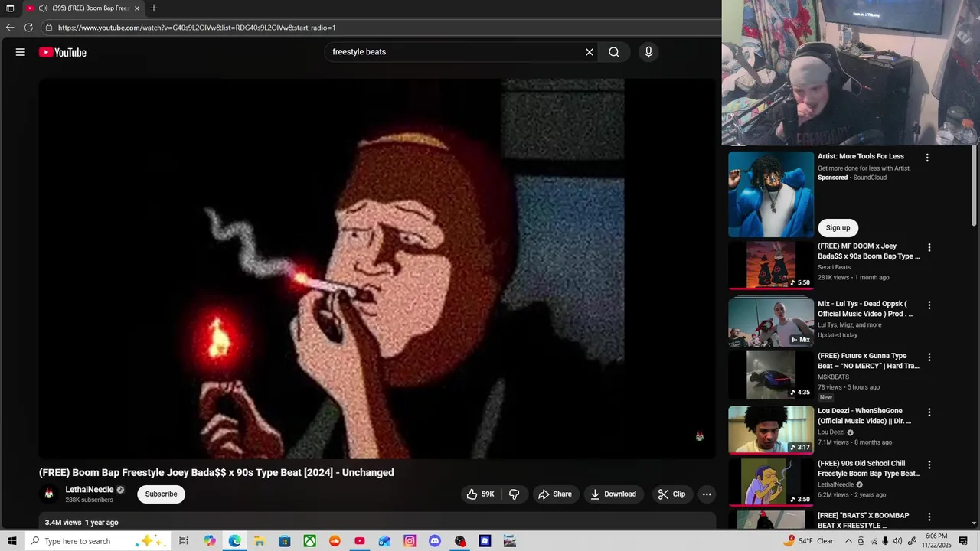980x551 pixels.
Task: Open the browser tab actions menu icon
Action: [10, 8]
